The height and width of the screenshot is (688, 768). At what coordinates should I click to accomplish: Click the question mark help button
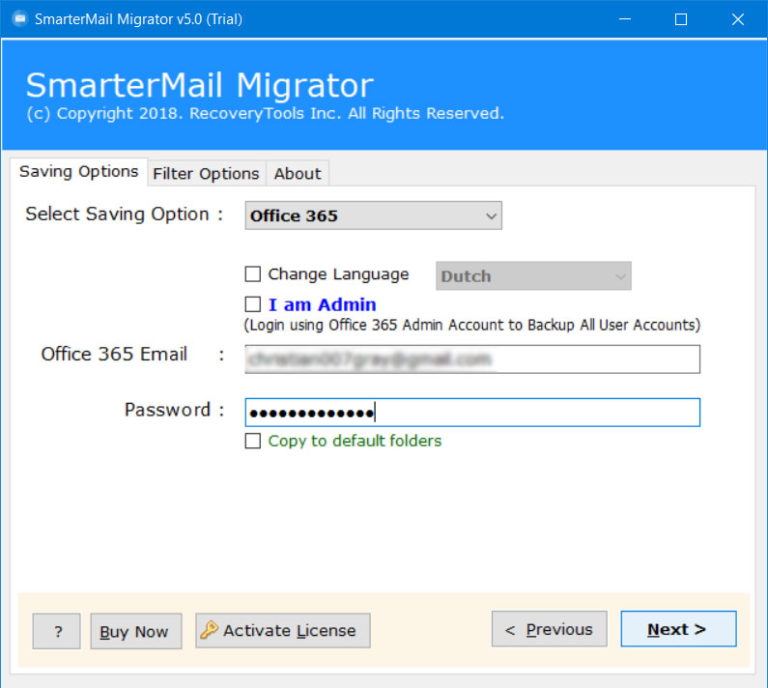pos(57,631)
